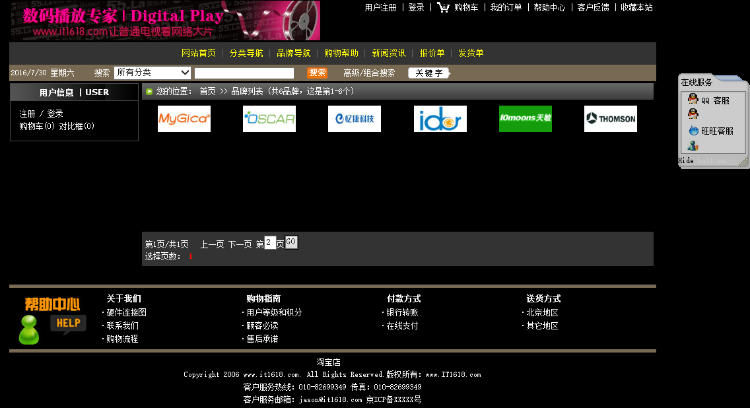This screenshot has height=408, width=750.
Task: Click the 关键字 keyword tag button
Action: [x=429, y=73]
